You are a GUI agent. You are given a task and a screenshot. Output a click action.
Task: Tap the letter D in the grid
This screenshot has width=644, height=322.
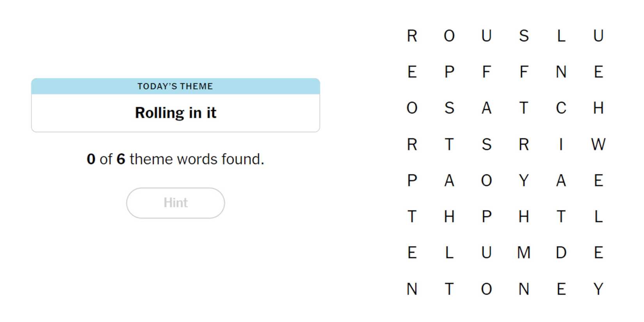coord(561,253)
